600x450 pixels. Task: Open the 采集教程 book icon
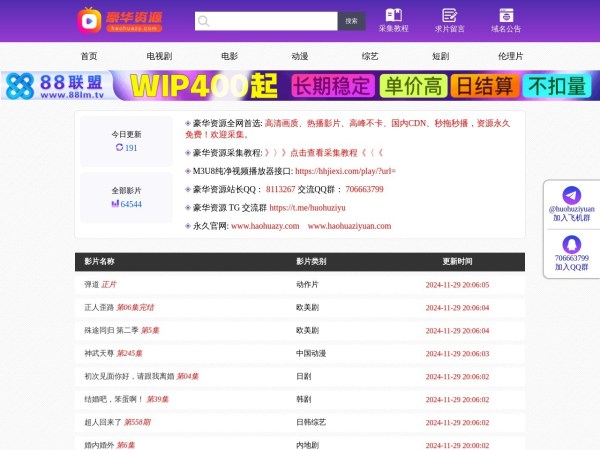click(x=393, y=15)
